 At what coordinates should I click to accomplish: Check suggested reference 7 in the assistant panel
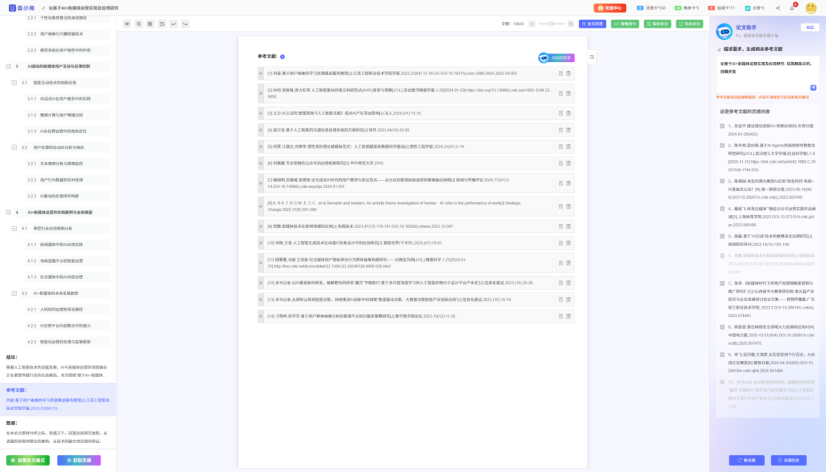coord(722,283)
